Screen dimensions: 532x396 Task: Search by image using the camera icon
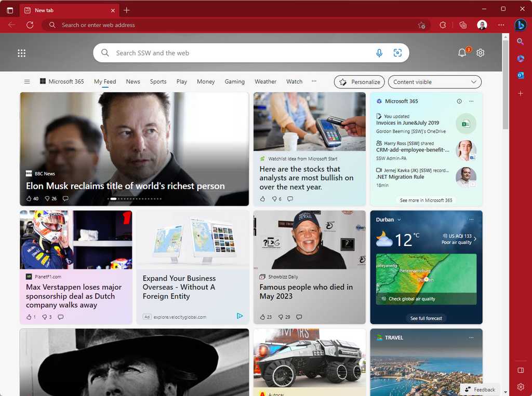coord(397,52)
